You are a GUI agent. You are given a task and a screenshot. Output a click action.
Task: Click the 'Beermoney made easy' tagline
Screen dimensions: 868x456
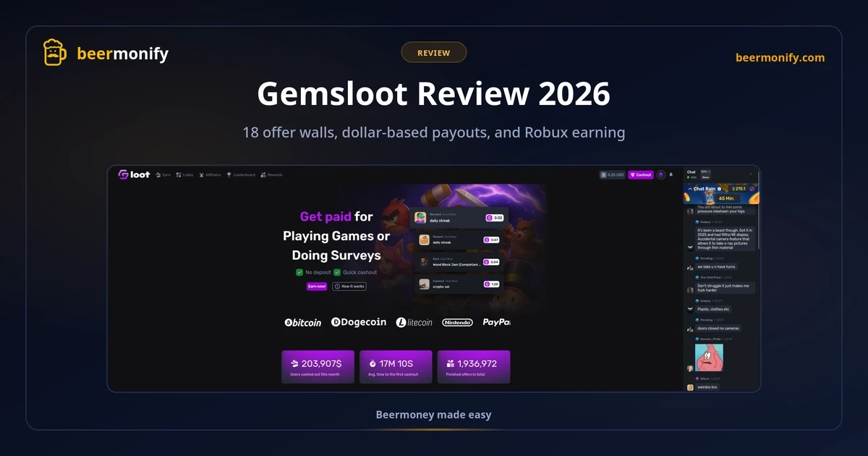click(x=433, y=415)
